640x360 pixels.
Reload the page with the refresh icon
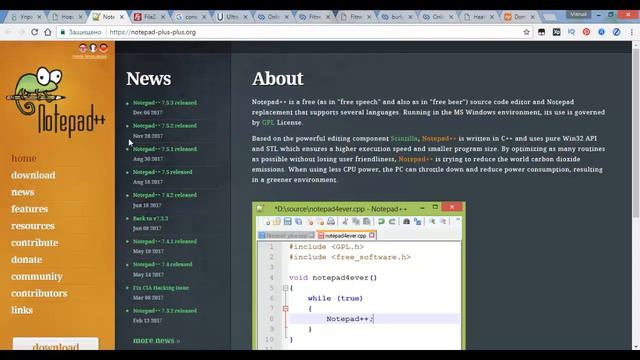[35, 32]
